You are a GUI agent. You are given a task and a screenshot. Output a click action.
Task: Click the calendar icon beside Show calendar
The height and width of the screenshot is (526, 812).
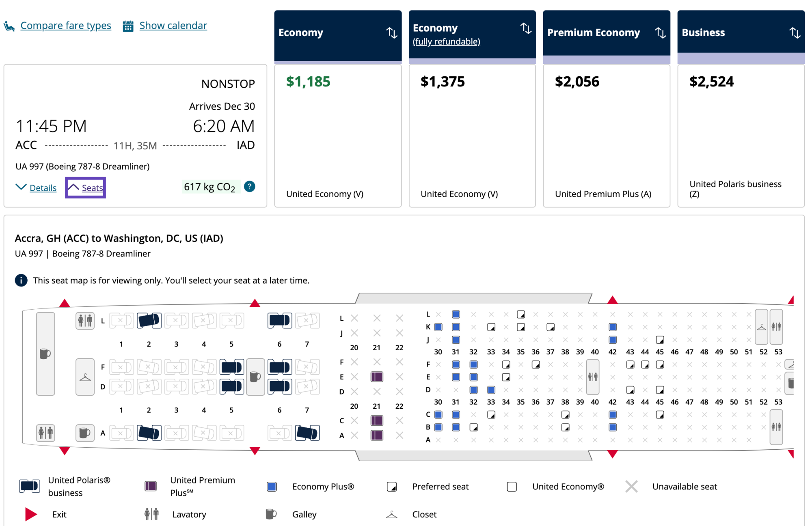128,26
